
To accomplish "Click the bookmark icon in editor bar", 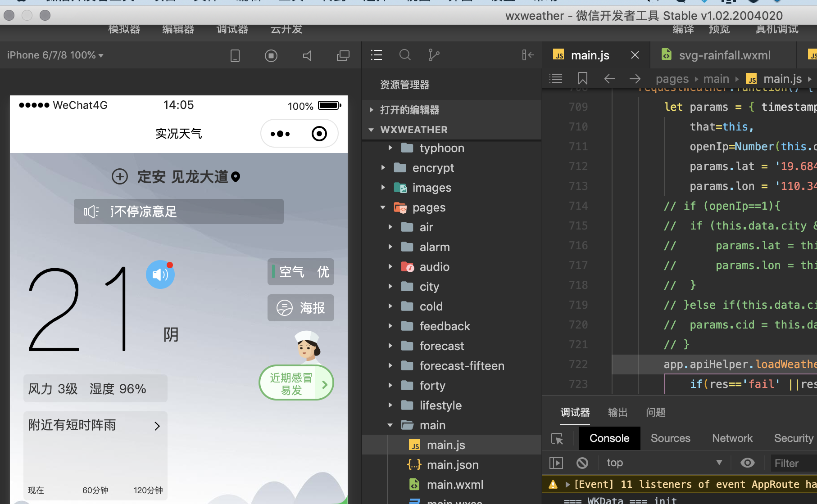I will point(583,78).
